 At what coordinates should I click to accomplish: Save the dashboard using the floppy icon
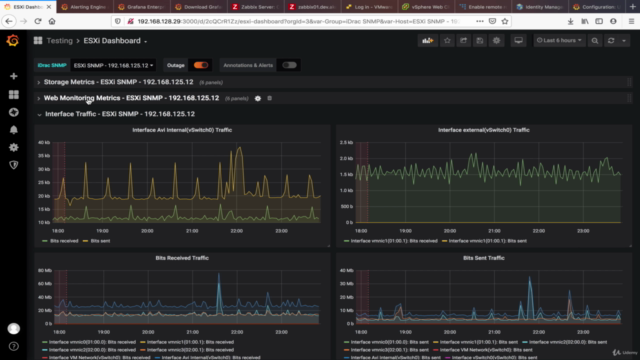pos(480,40)
